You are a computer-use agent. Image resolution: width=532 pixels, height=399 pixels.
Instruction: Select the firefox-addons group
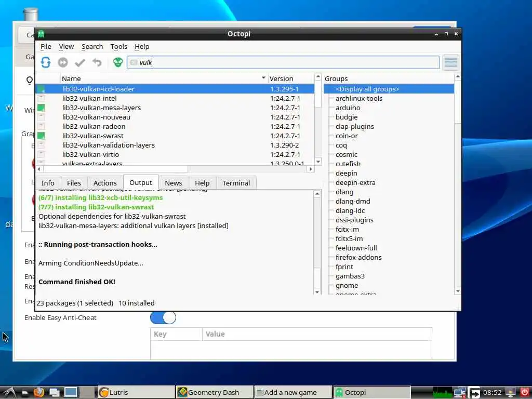[x=358, y=257]
